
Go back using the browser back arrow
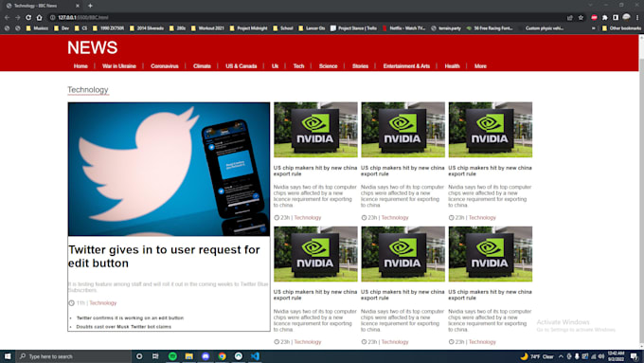pyautogui.click(x=7, y=18)
